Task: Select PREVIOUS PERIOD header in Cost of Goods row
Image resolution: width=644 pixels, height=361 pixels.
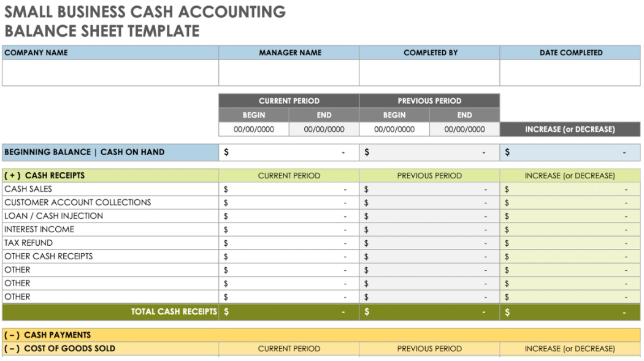Action: 429,349
